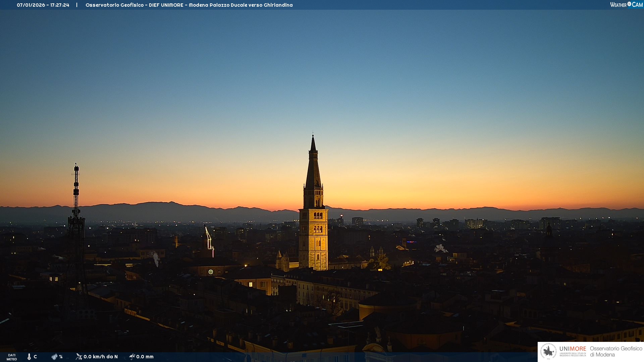Click the 0.0 km/h da N reading
This screenshot has width=644, height=362.
pos(101,357)
